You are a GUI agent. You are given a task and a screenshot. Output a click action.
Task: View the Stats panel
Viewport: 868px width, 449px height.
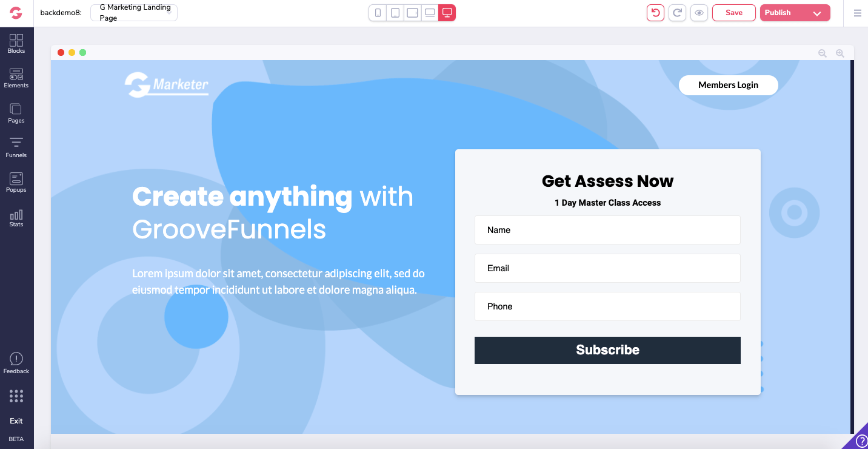pyautogui.click(x=16, y=217)
